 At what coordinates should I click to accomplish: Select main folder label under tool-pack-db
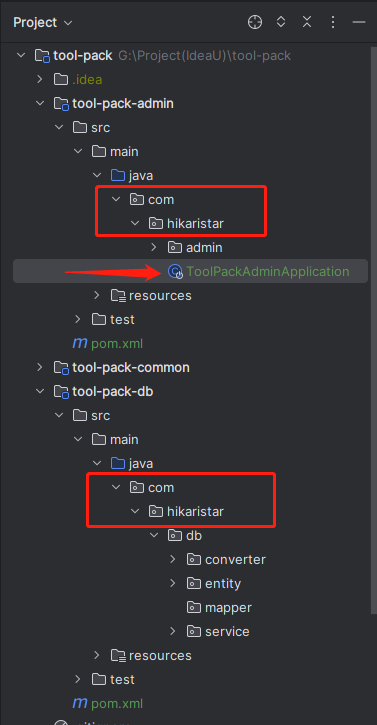coord(124,440)
